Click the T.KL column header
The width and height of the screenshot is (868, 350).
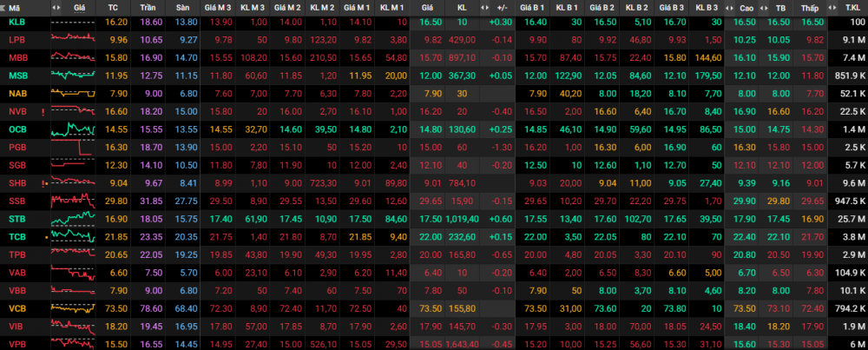coord(852,8)
